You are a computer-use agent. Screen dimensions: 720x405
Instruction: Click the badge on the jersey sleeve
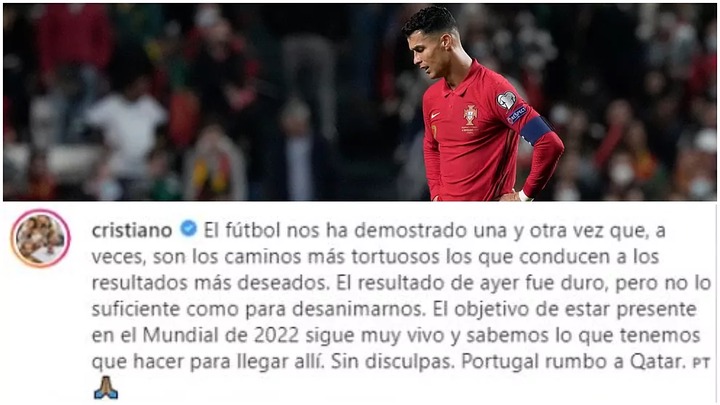click(x=506, y=101)
